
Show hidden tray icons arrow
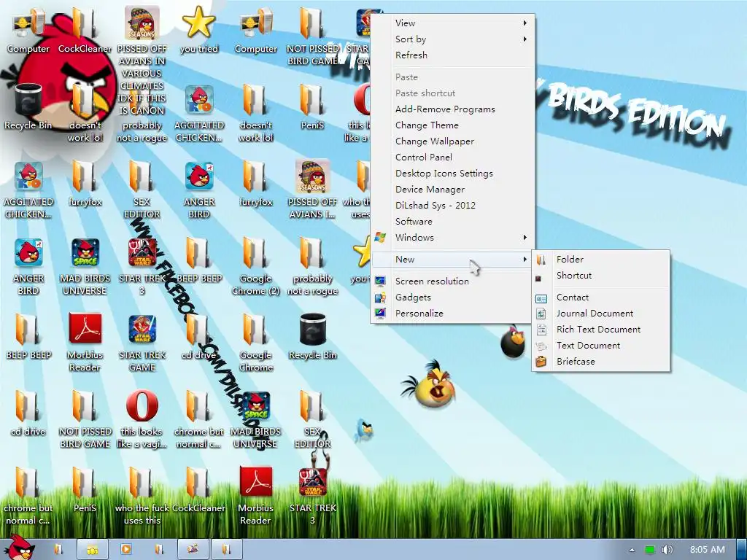632,550
